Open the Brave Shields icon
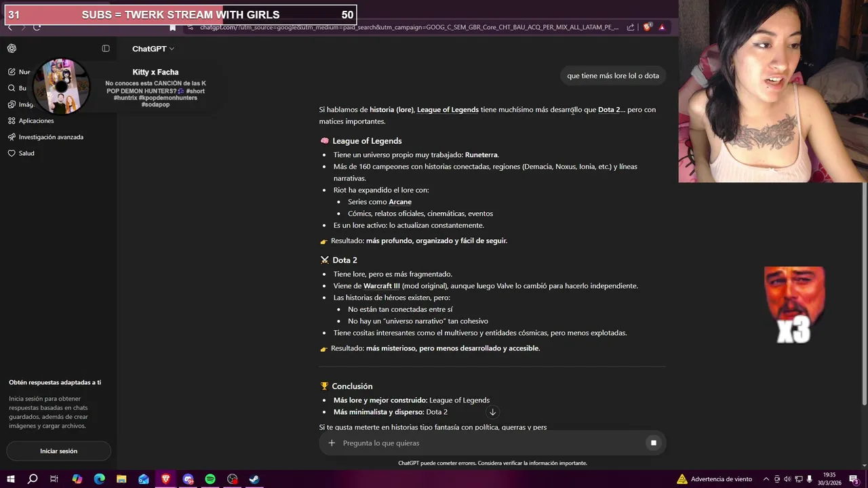The width and height of the screenshot is (868, 488). click(647, 27)
